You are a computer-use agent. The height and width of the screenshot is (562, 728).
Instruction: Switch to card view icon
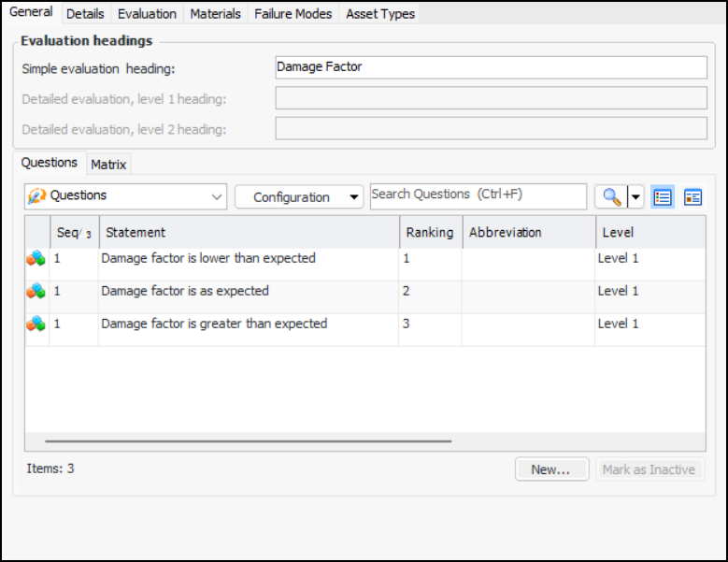tap(692, 197)
